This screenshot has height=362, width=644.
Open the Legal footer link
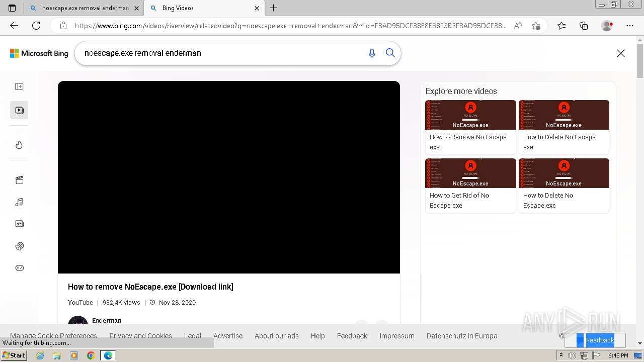pyautogui.click(x=193, y=336)
